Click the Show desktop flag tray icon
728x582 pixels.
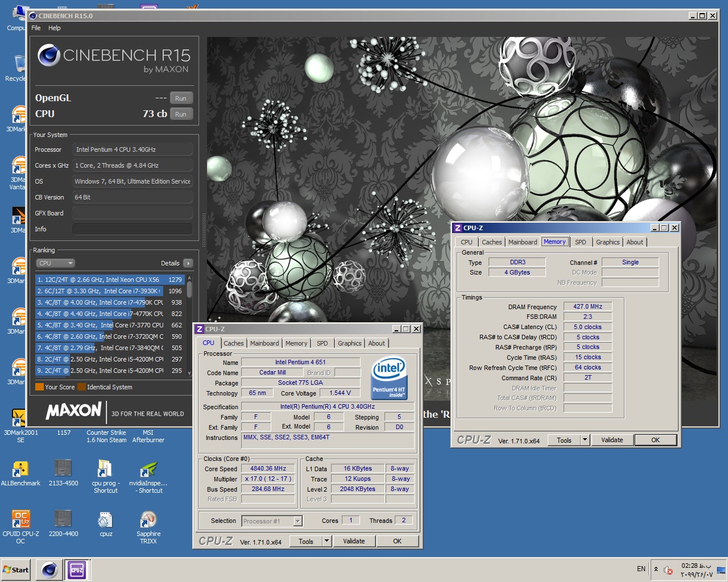tap(721, 569)
